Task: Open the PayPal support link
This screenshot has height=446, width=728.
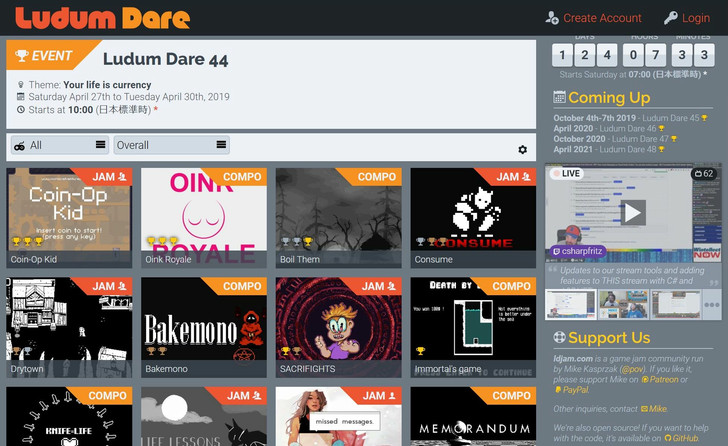Action: pos(572,390)
